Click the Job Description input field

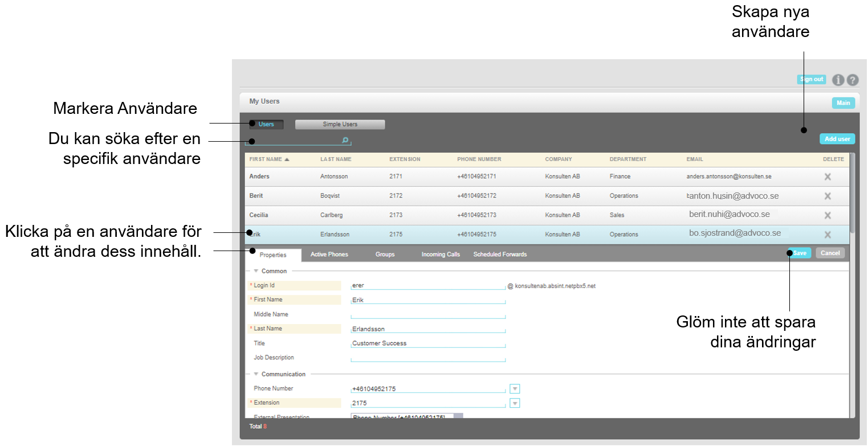[428, 358]
